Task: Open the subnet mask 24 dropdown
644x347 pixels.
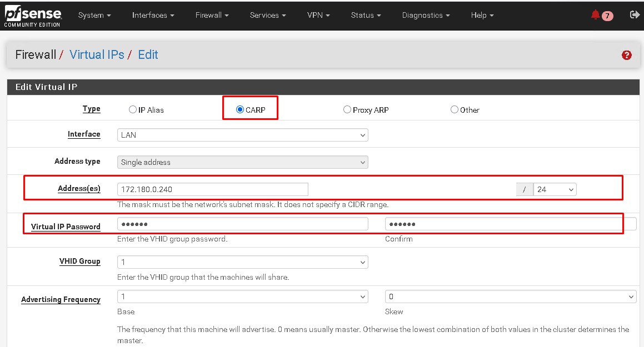Action: coord(554,189)
